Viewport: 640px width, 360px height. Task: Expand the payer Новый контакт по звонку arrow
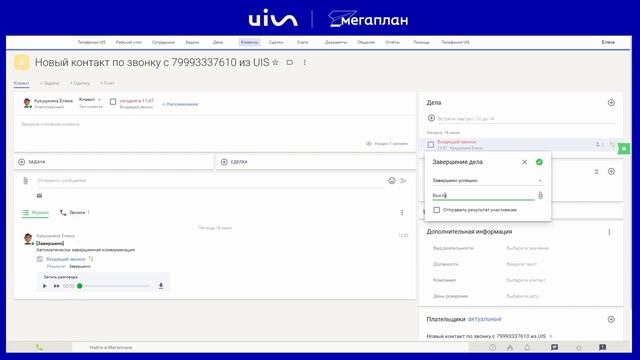(551, 336)
